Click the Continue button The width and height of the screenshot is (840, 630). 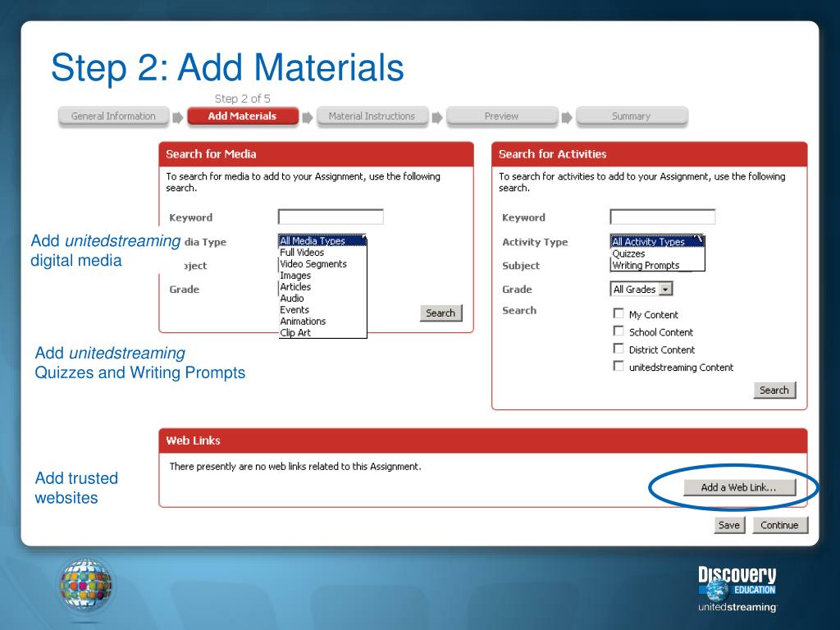780,525
